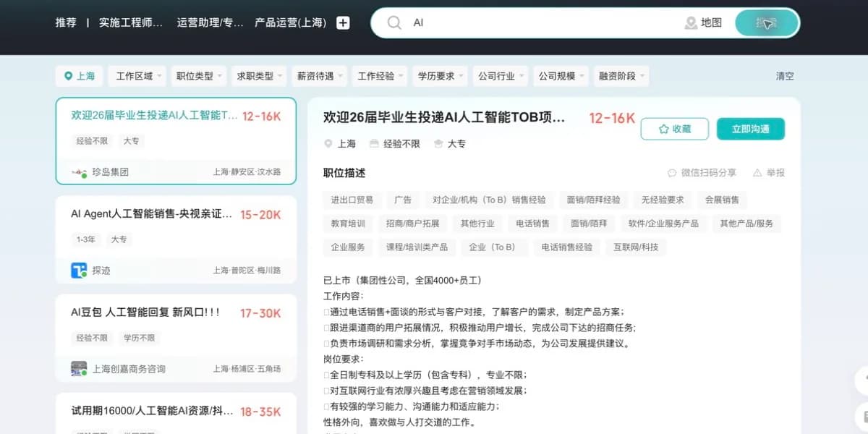
Task: Click the 18-35K salary text
Action: [260, 412]
